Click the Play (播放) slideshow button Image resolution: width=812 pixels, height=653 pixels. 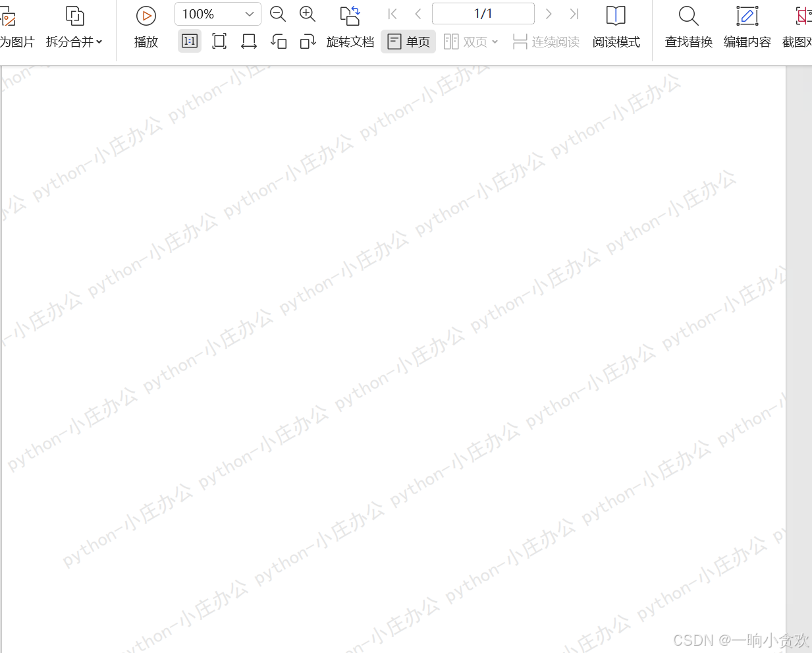click(146, 28)
